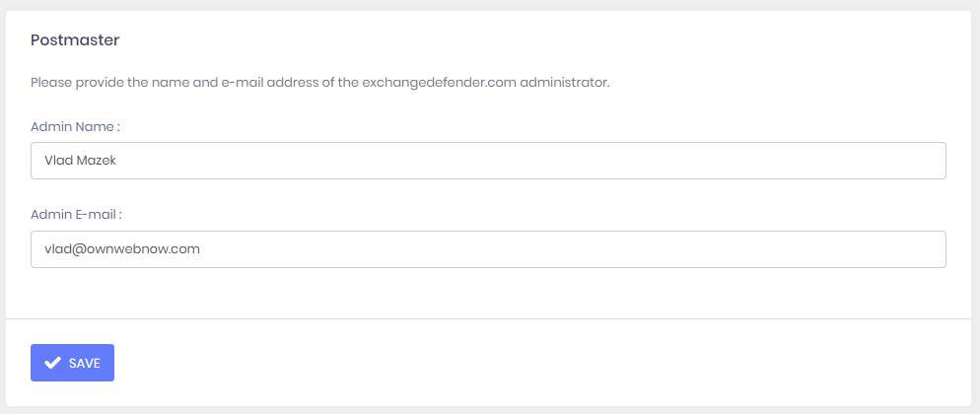This screenshot has width=980, height=414.
Task: Click the blank footer area right of Save
Action: pyautogui.click(x=542, y=363)
